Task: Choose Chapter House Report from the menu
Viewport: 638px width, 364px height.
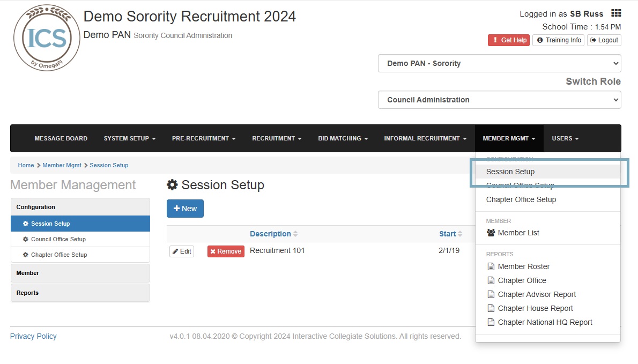Action: pyautogui.click(x=535, y=308)
